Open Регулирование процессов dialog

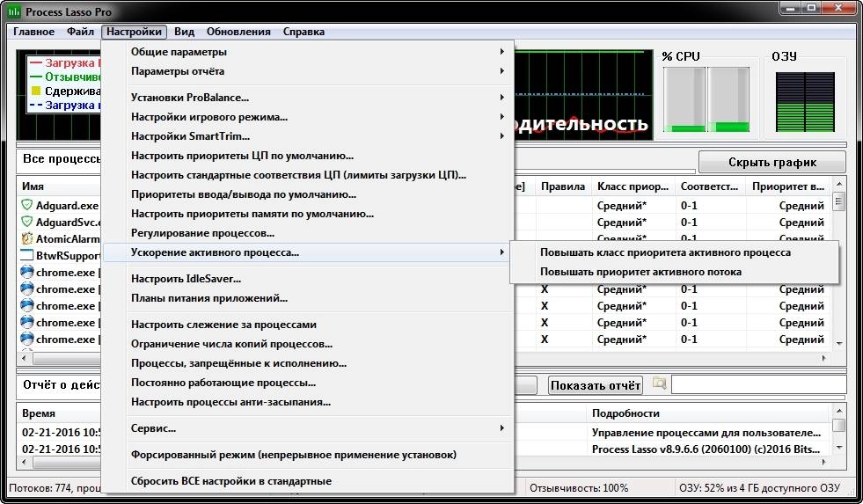(x=308, y=233)
